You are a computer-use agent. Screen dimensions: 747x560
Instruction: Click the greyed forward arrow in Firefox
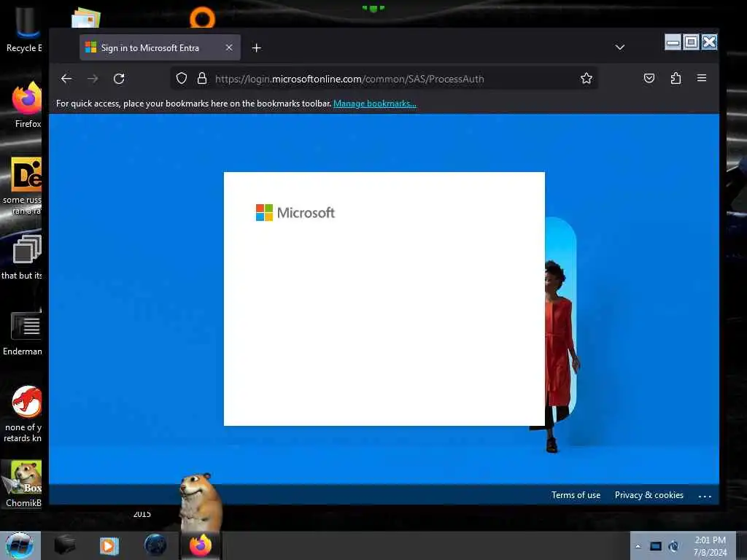pos(93,79)
